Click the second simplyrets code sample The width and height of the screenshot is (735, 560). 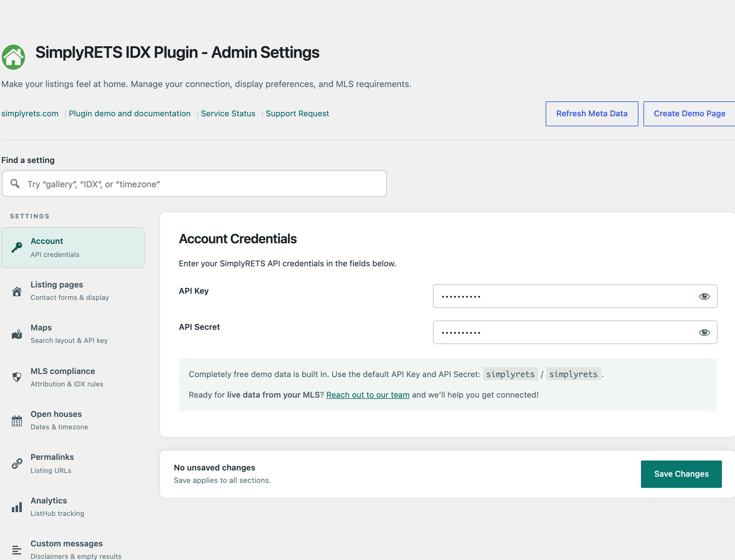pos(573,374)
